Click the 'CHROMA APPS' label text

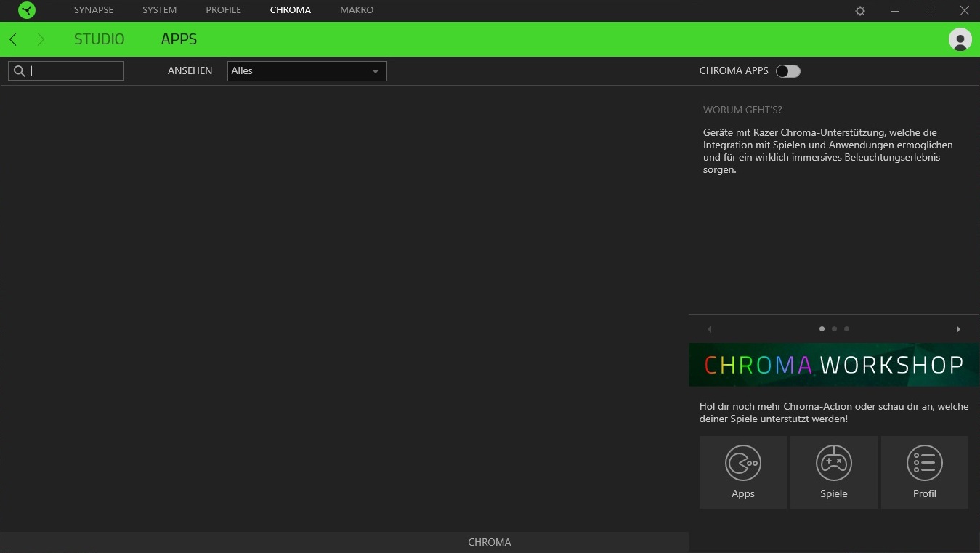coord(734,71)
